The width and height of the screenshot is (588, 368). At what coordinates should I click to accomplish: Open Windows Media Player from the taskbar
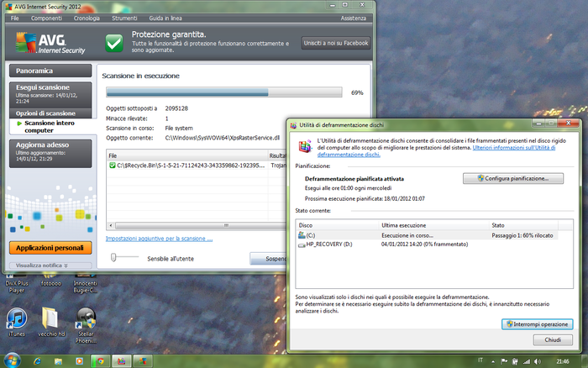tap(79, 361)
